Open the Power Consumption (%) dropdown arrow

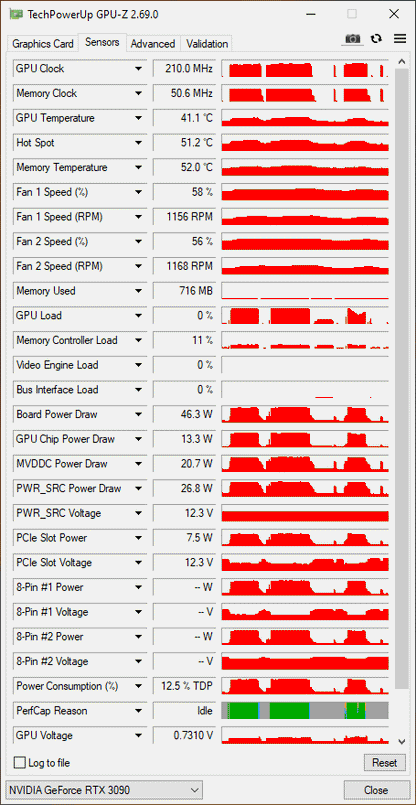(x=138, y=686)
